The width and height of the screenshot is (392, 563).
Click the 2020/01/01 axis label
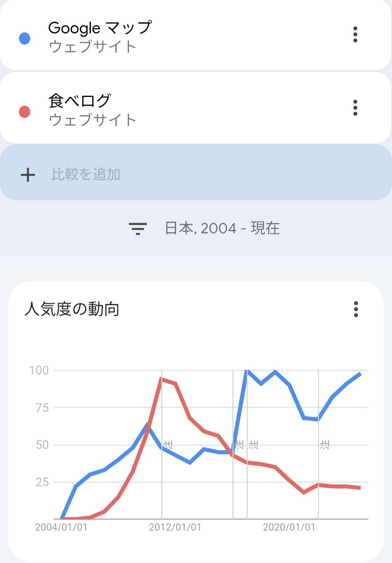click(289, 527)
